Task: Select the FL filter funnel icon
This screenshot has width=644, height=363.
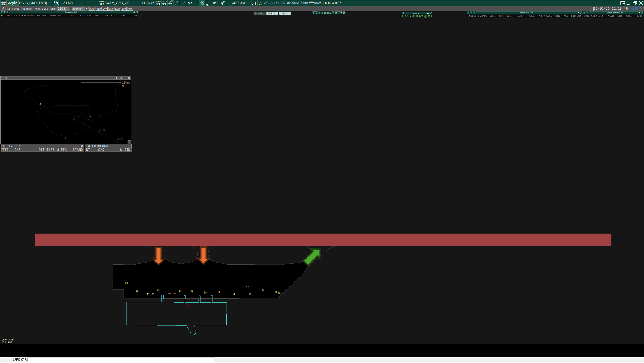Action: coord(223,3)
